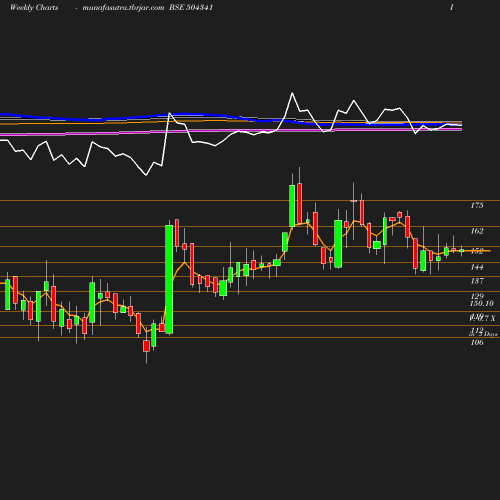Click the 150.10 current price value
The width and height of the screenshot is (500, 500).
pos(482,303)
